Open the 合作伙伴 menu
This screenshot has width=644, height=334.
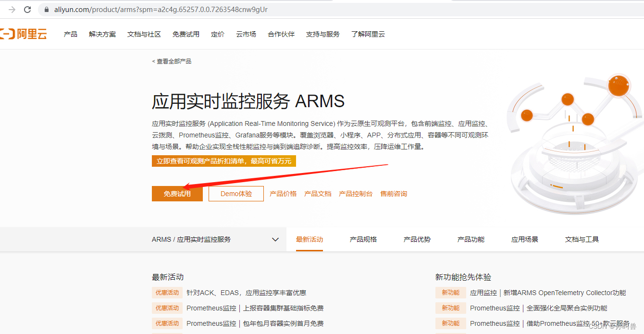281,34
